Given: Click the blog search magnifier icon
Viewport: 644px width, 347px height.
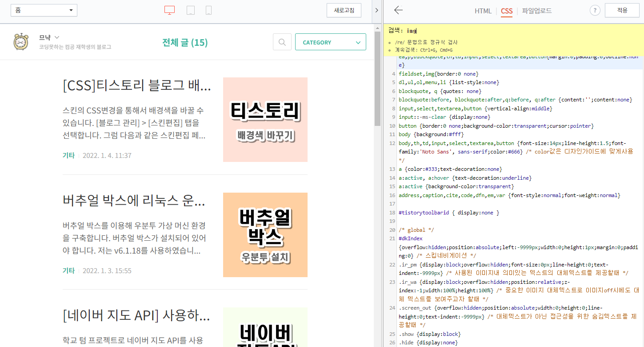Looking at the screenshot, I should click(x=282, y=42).
